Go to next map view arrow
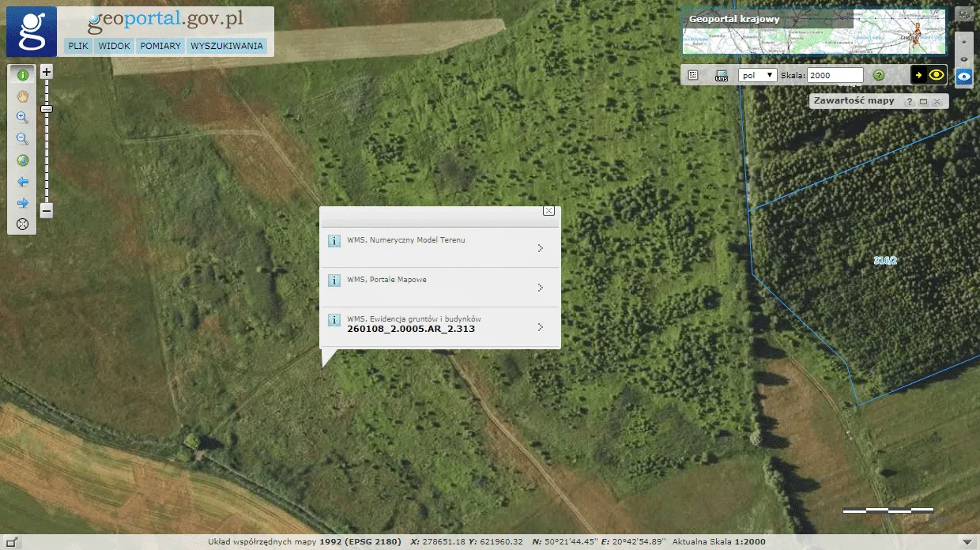 [x=23, y=203]
